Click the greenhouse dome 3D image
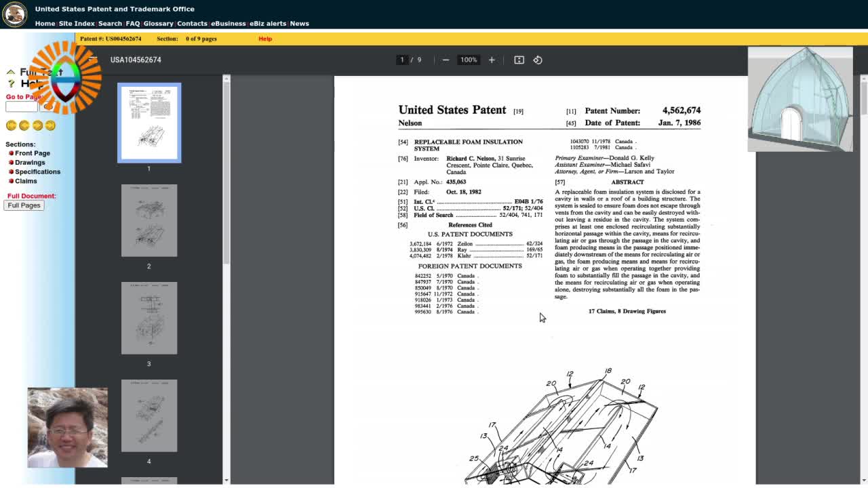 coord(800,99)
